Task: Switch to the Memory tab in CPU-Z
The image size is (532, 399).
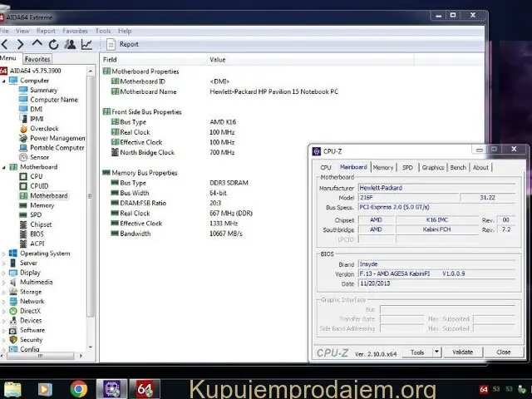Action: pyautogui.click(x=382, y=167)
